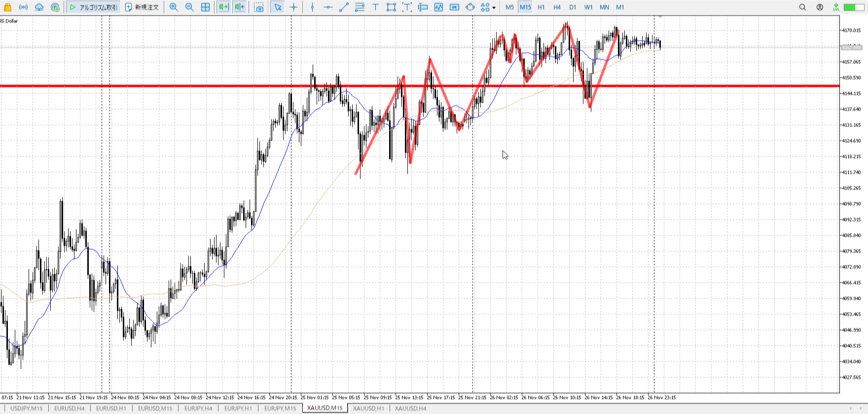
Task: Select the crosshair cursor tool
Action: (x=294, y=7)
